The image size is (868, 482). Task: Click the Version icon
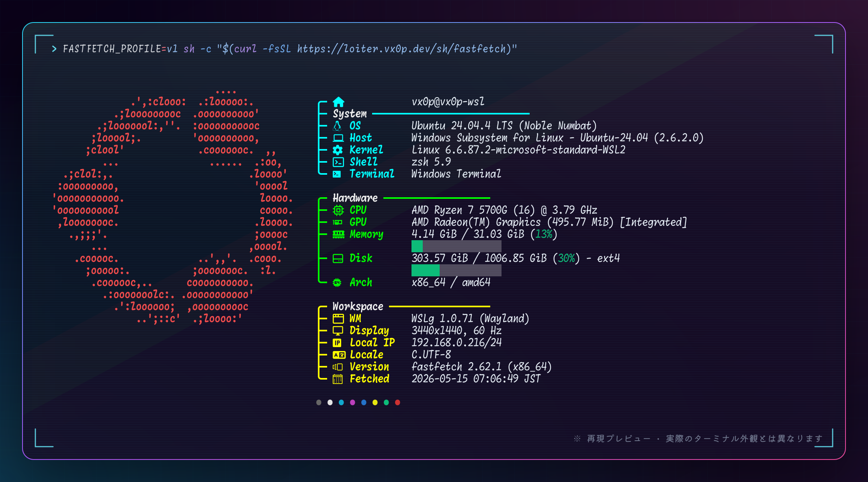pos(338,367)
